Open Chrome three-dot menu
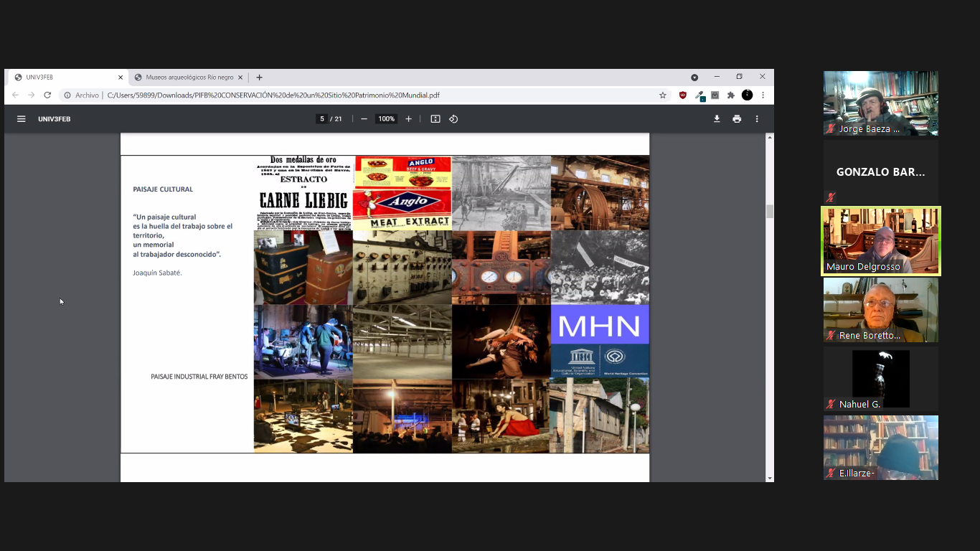The height and width of the screenshot is (551, 980). coord(763,95)
